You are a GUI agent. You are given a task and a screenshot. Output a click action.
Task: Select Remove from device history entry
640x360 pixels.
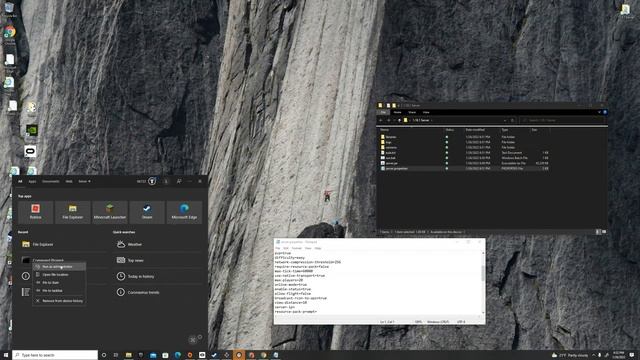pyautogui.click(x=59, y=301)
